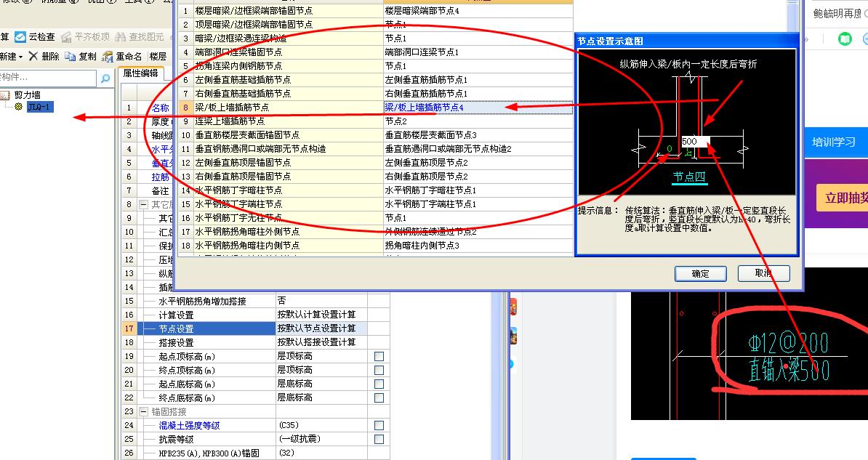Screen dimensions: 868x460
Task: Select row 右侧垂直筋顶层锚固节点
Action: 288,177
